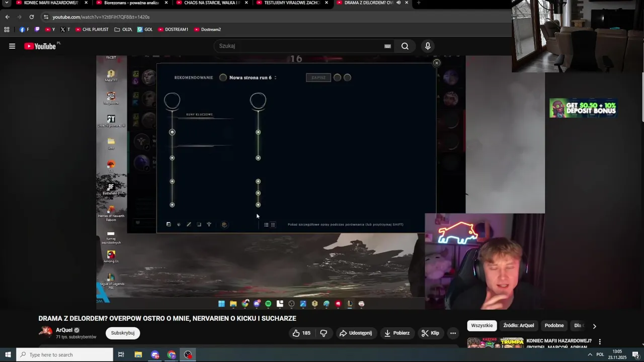This screenshot has height=362, width=644.
Task: Switch the rune panel to grid view
Action: coord(273,225)
